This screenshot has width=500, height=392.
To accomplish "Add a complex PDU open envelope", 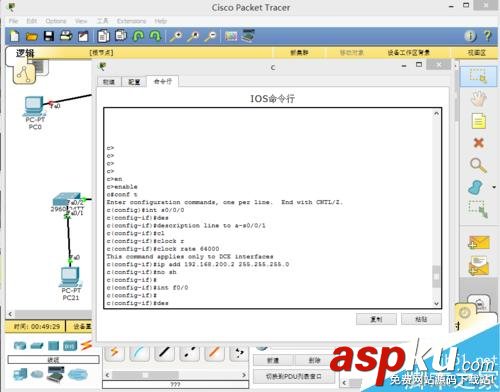I will (x=479, y=266).
